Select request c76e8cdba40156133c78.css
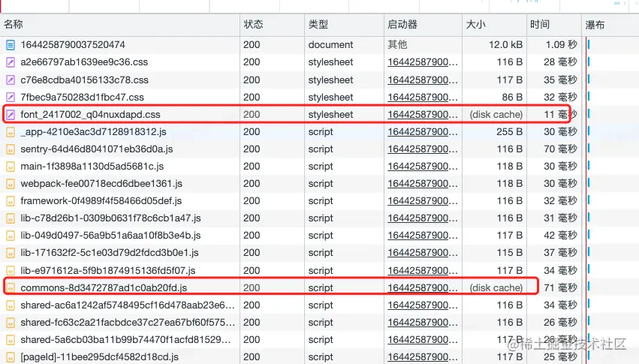The height and width of the screenshot is (364, 639). coord(84,80)
